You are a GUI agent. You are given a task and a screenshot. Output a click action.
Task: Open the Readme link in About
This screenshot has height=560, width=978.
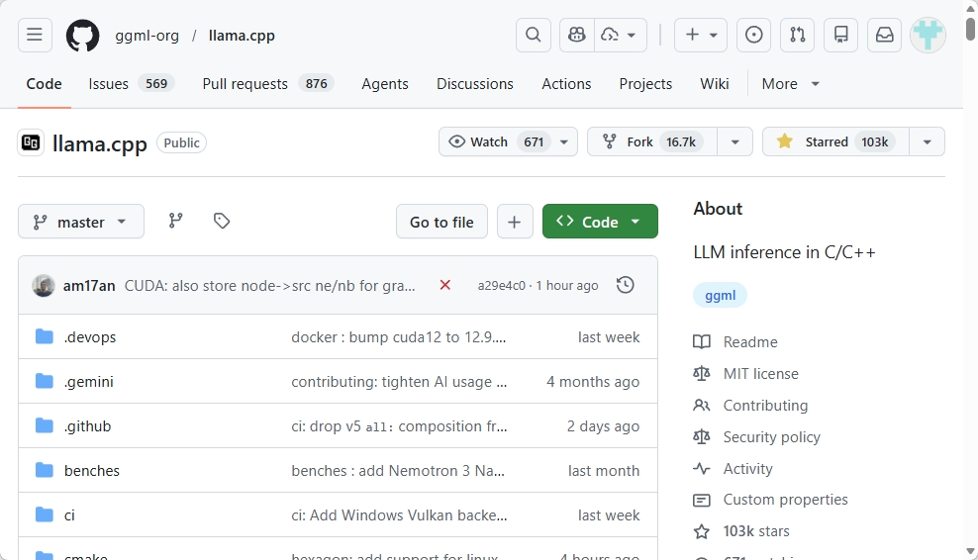pos(750,341)
